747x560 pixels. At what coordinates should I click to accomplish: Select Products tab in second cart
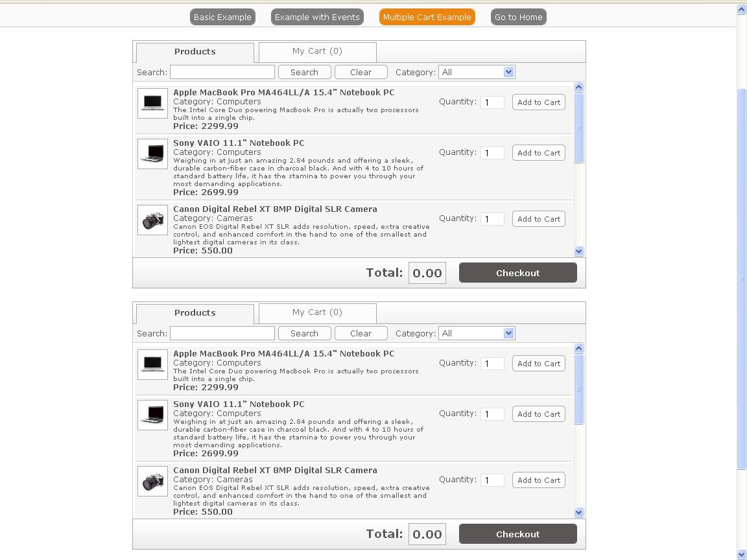click(195, 313)
